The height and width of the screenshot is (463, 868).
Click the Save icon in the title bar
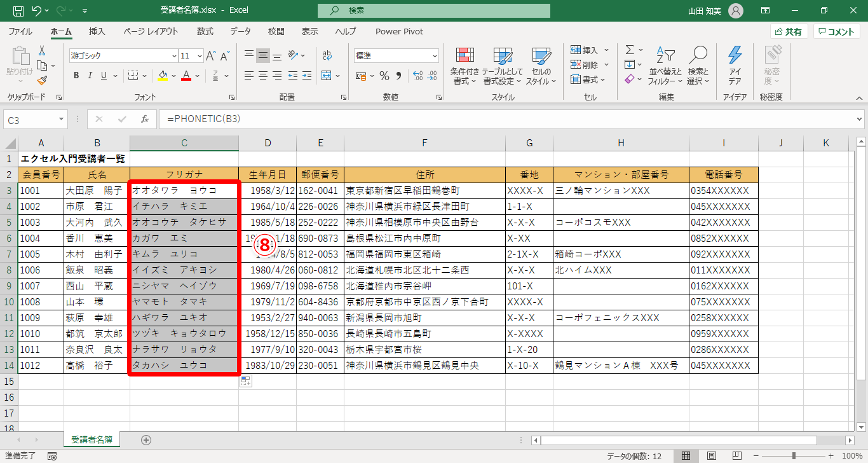click(x=18, y=10)
